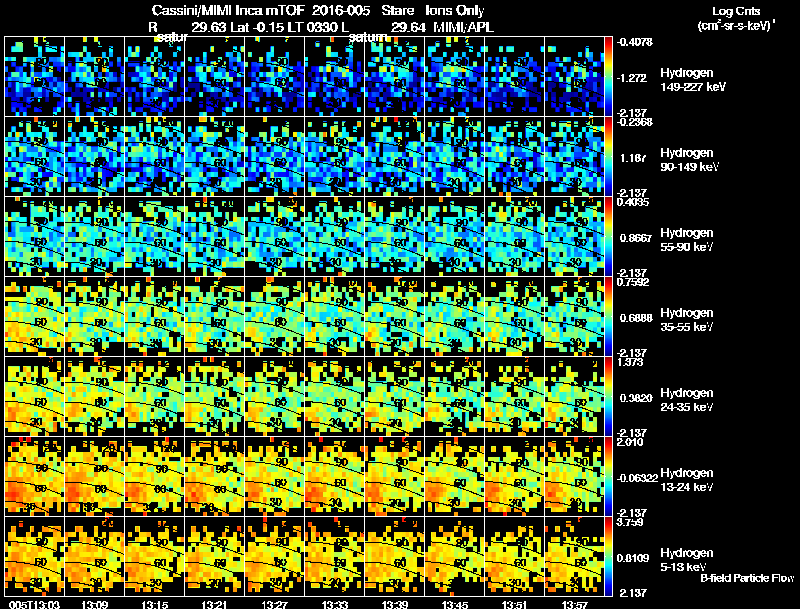The height and width of the screenshot is (609, 800).
Task: Click the 'Hydrogen 90-149 keV' row label
Action: click(690, 160)
